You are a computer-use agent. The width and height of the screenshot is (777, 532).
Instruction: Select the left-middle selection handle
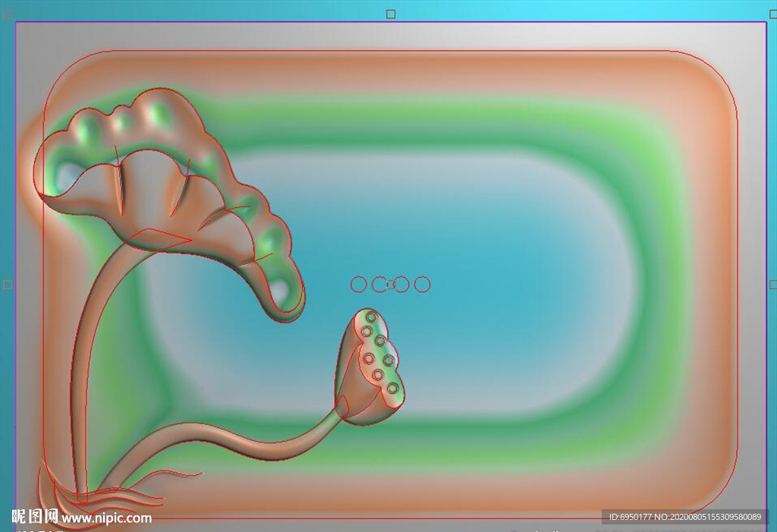tap(8, 285)
